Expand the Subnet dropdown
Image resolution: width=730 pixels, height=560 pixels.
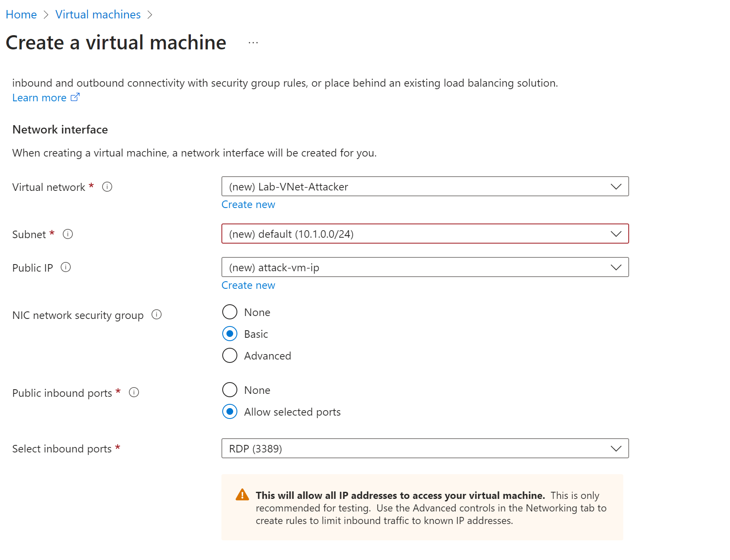click(x=425, y=234)
